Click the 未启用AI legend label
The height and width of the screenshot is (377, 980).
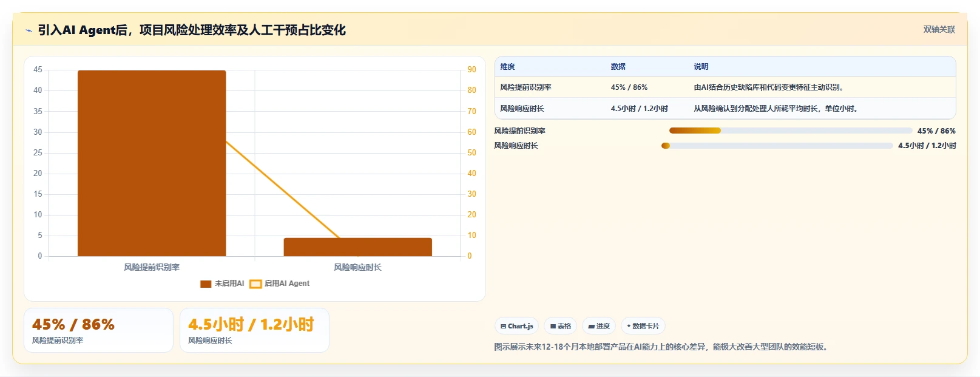click(229, 284)
